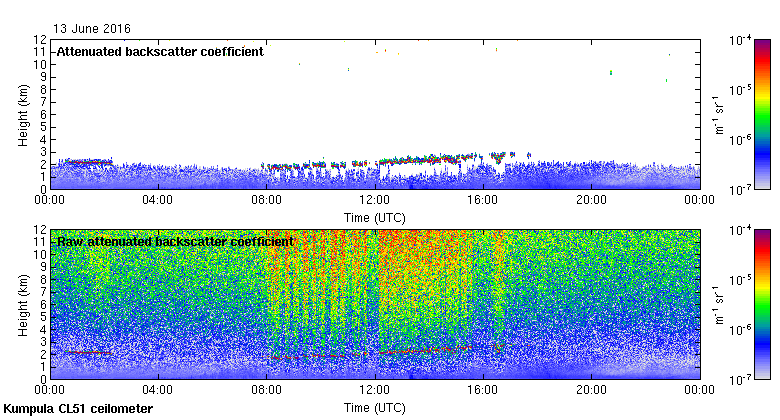Click the purple top of upper colorbar

(762, 44)
